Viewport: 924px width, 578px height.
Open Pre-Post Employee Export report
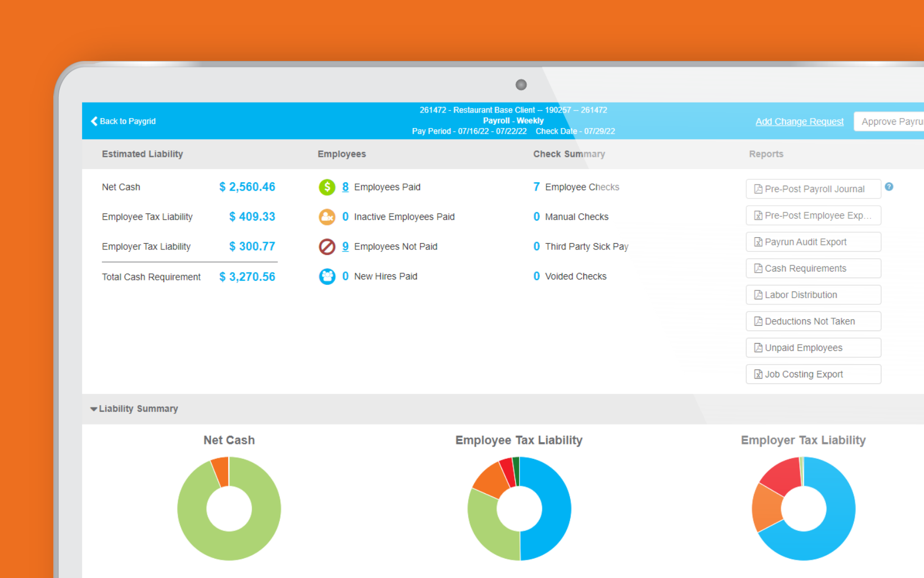click(x=813, y=216)
